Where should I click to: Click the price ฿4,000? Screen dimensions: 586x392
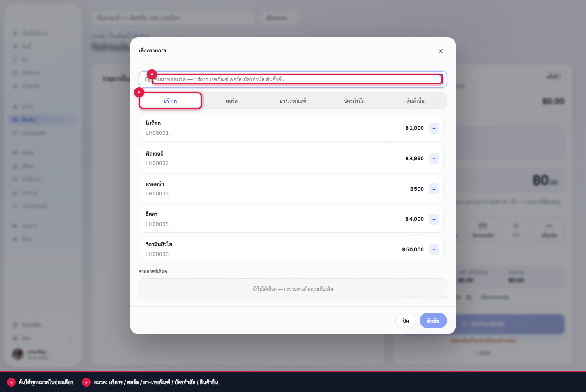coord(414,219)
